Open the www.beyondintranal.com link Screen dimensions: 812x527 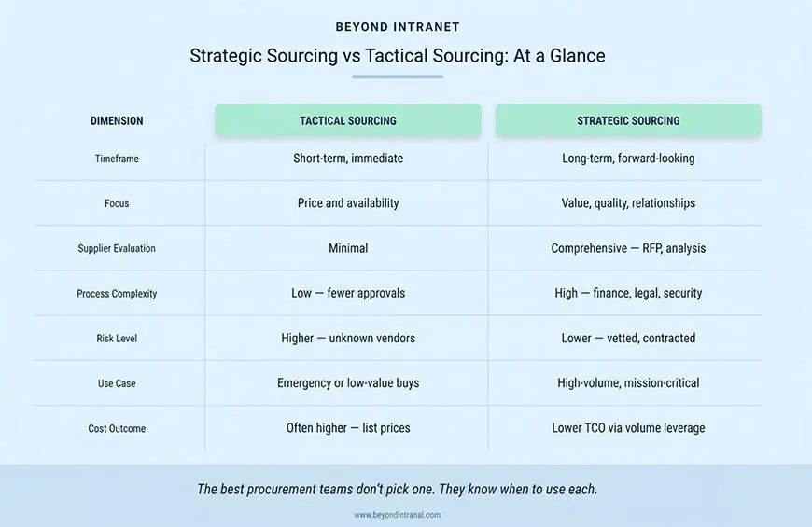(x=398, y=515)
